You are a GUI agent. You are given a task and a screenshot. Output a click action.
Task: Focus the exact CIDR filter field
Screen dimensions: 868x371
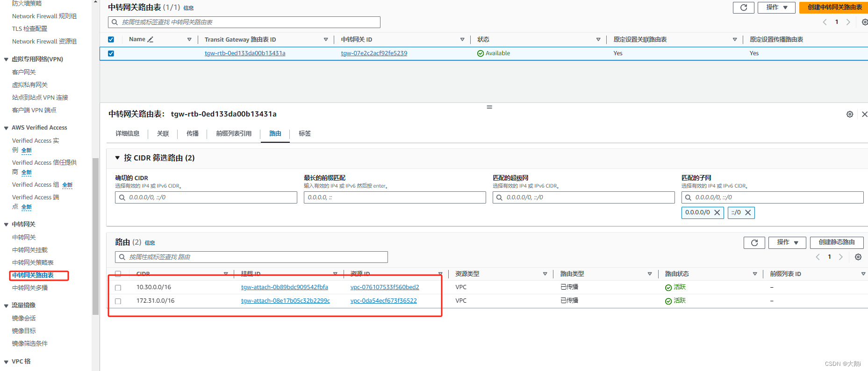[206, 197]
